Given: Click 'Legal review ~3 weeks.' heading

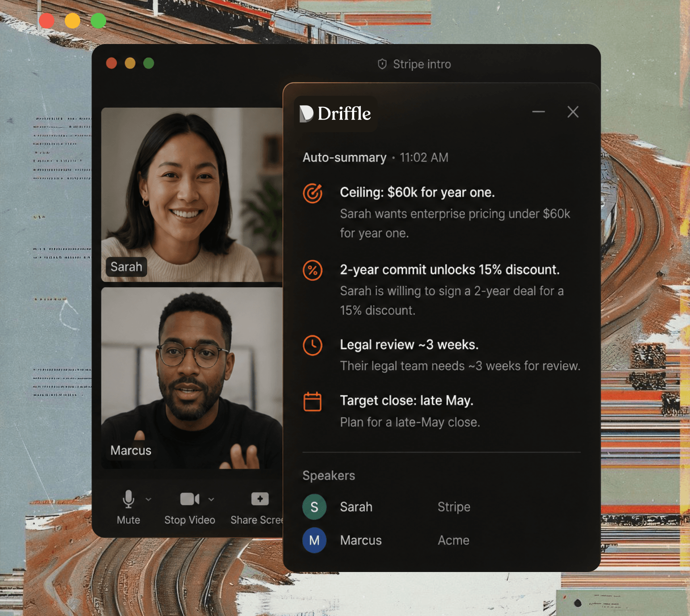Looking at the screenshot, I should [x=409, y=345].
